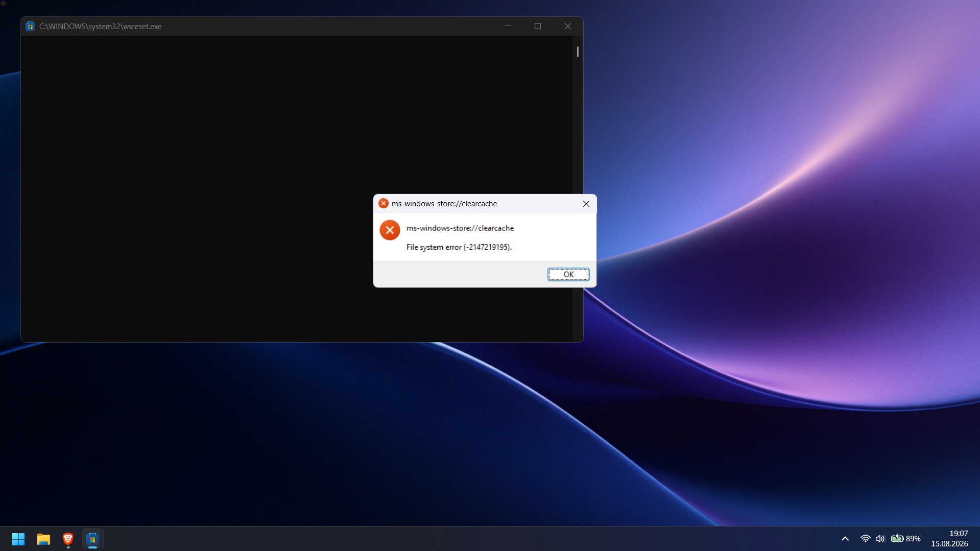The height and width of the screenshot is (551, 980).
Task: Click the C:\WINDOWS\system32\wsreset.exe title text
Action: [101, 27]
